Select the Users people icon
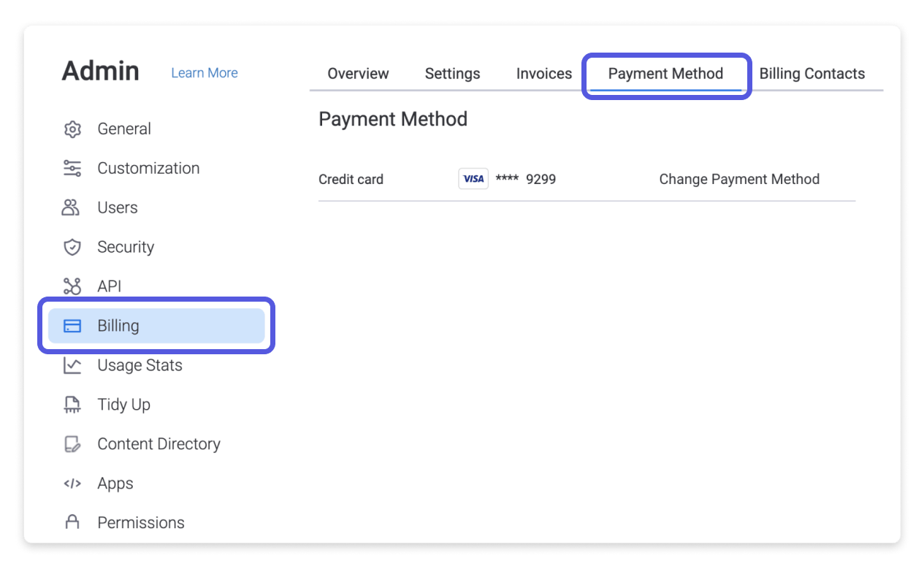924x569 pixels. coord(72,207)
